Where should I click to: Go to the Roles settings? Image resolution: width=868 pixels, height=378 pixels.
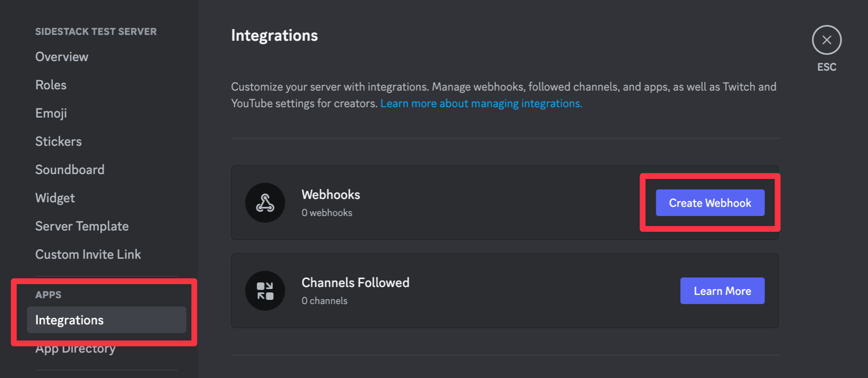point(51,85)
